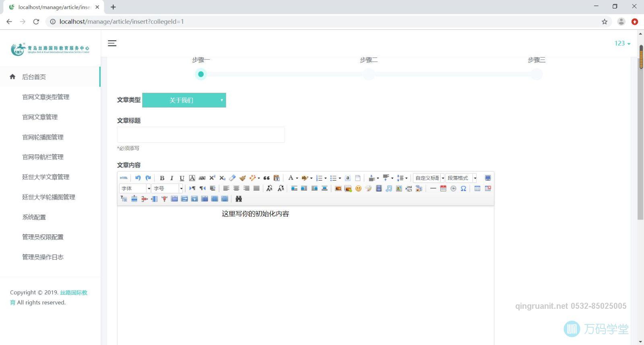Open 管理员权限配置 sidebar link
644x345 pixels.
[43, 237]
